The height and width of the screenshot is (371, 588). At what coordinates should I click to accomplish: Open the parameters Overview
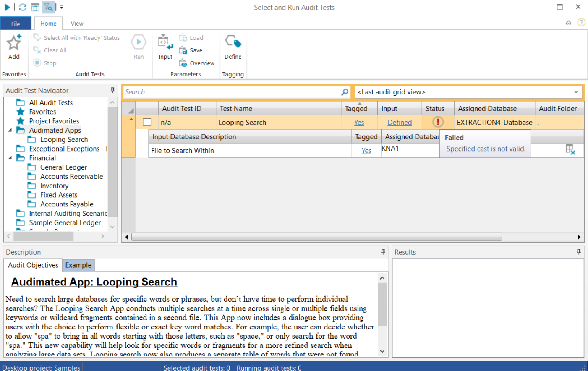pos(183,63)
